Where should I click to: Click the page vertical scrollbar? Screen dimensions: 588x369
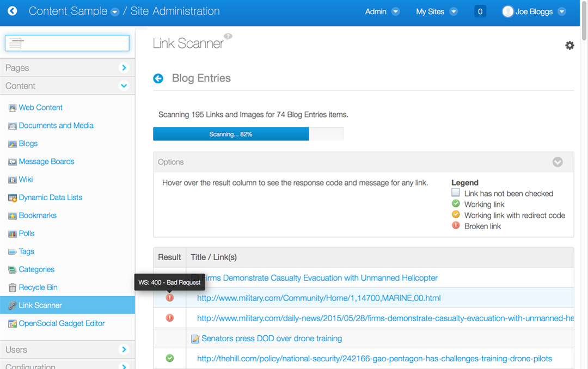[584, 21]
